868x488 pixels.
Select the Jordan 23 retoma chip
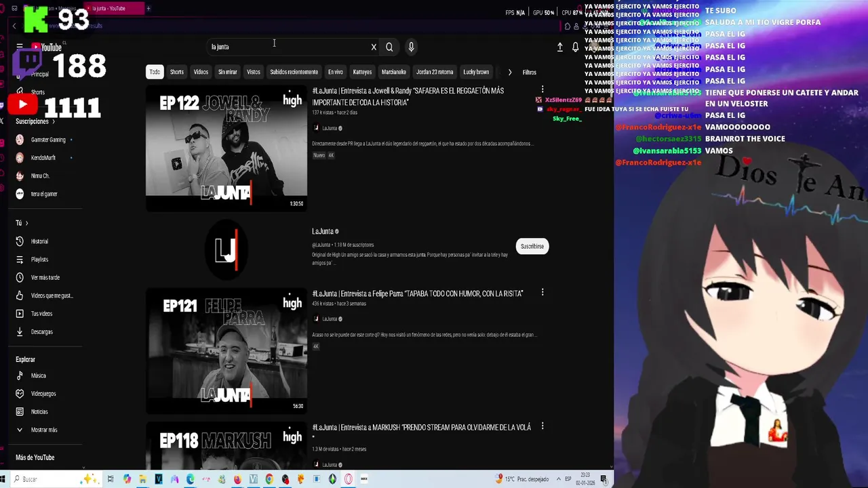point(435,72)
